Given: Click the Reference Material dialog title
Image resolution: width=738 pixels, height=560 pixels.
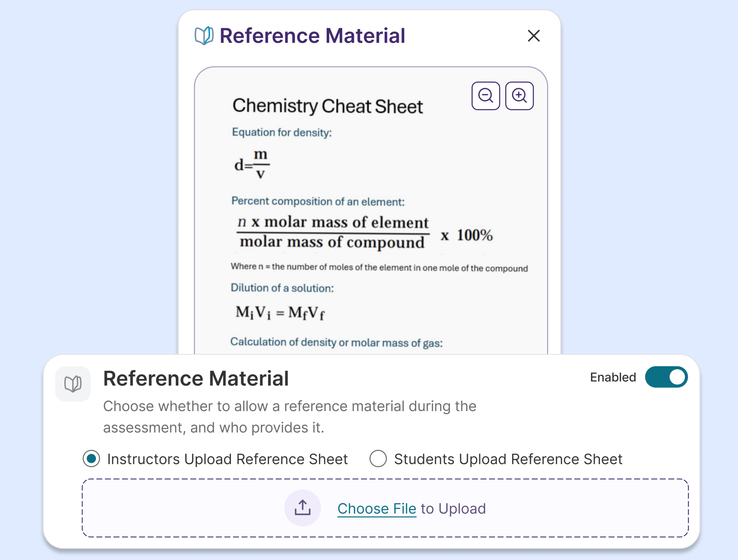Looking at the screenshot, I should pos(312,36).
